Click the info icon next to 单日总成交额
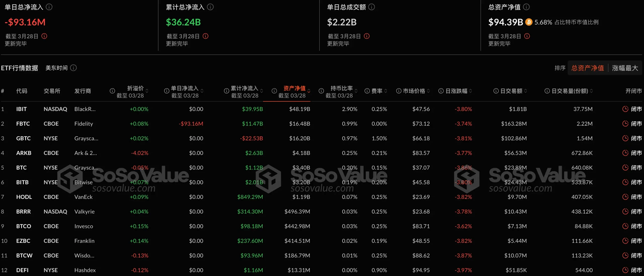The image size is (644, 276). (x=371, y=7)
